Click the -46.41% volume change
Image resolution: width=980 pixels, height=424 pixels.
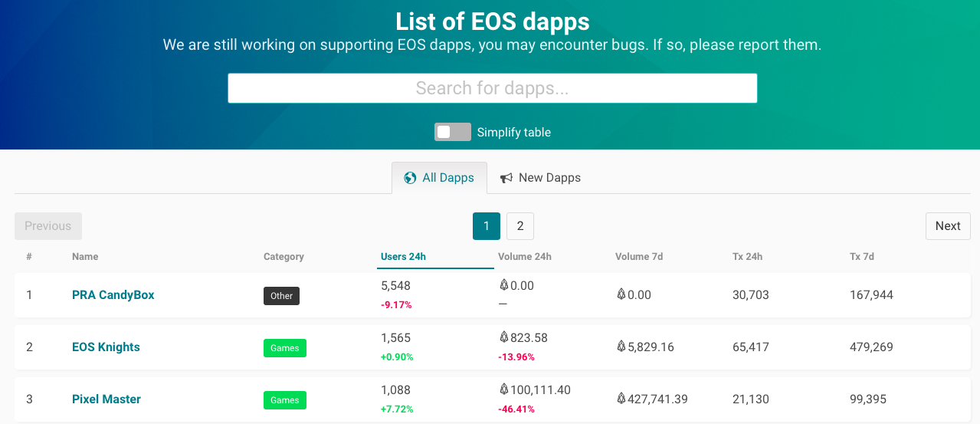coord(516,409)
